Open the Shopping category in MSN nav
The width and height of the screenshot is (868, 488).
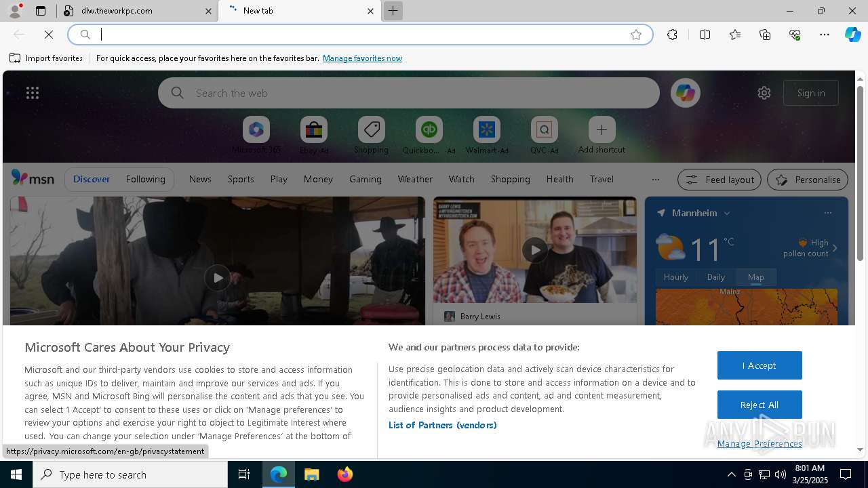[510, 179]
